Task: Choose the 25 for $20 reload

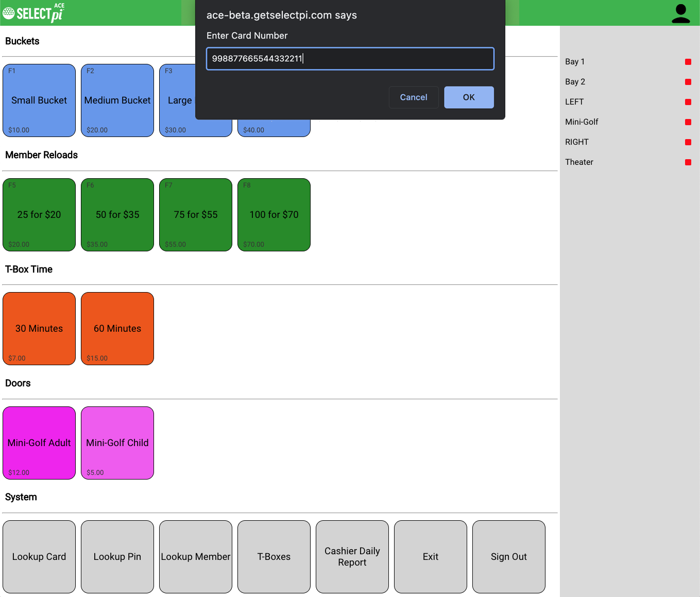Action: (x=39, y=215)
